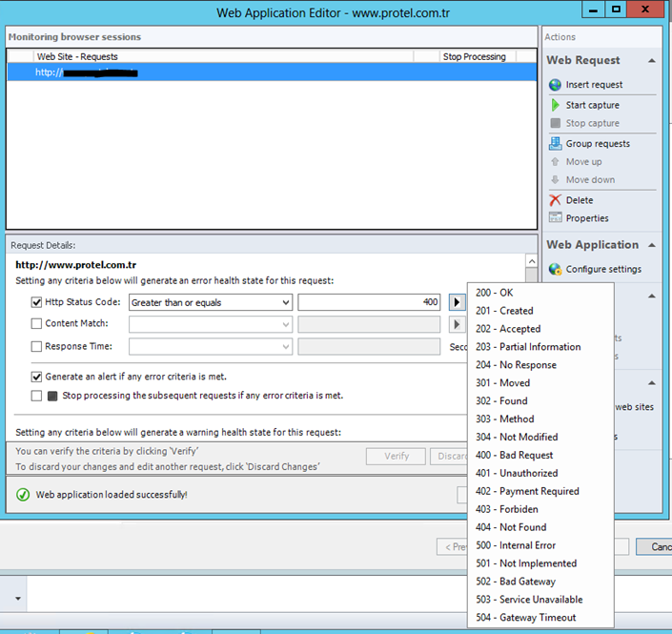Uncheck the Http Status Code checkbox
Image resolution: width=672 pixels, height=634 pixels.
[36, 302]
